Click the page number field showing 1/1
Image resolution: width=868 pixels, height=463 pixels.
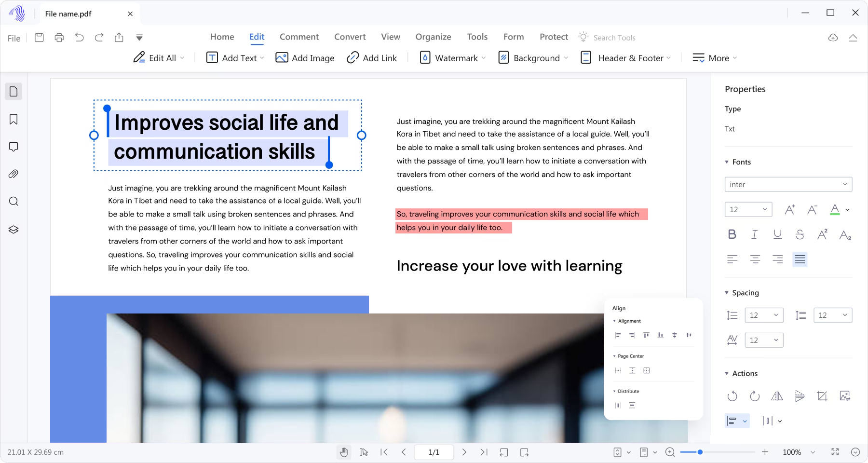434,452
